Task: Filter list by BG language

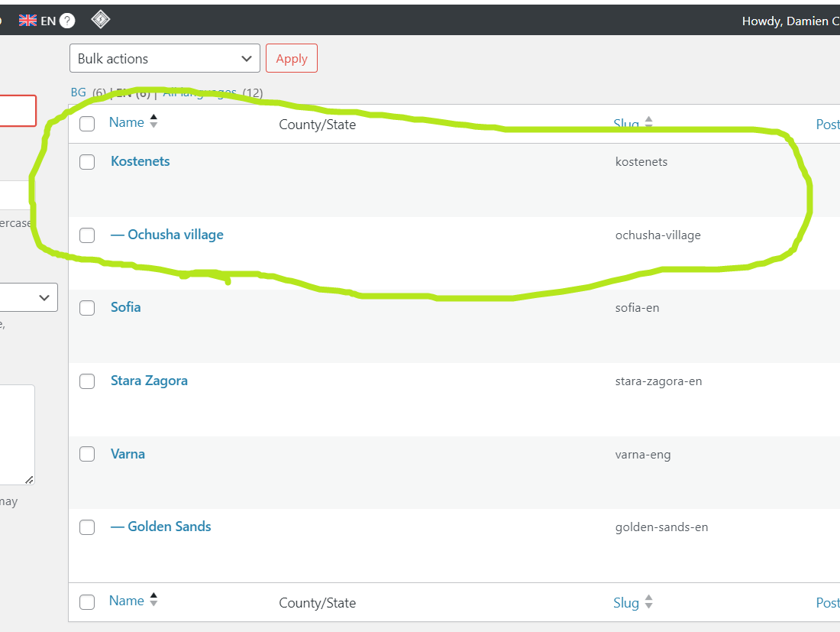Action: (x=79, y=92)
